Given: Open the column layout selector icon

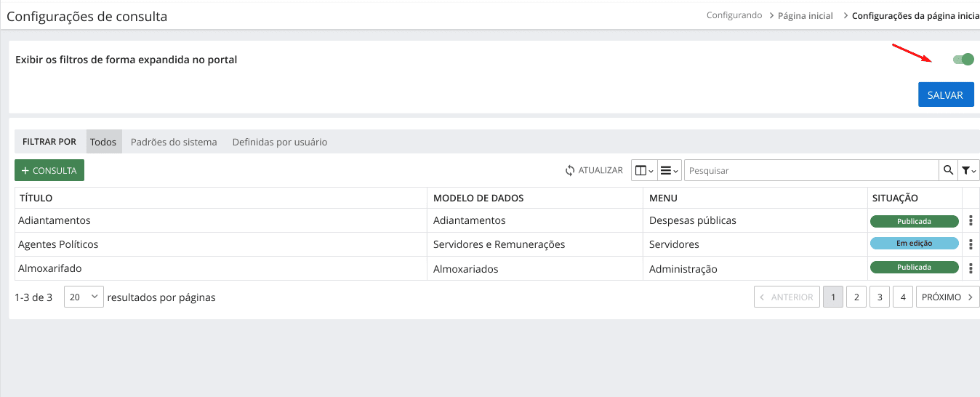Looking at the screenshot, I should (644, 170).
